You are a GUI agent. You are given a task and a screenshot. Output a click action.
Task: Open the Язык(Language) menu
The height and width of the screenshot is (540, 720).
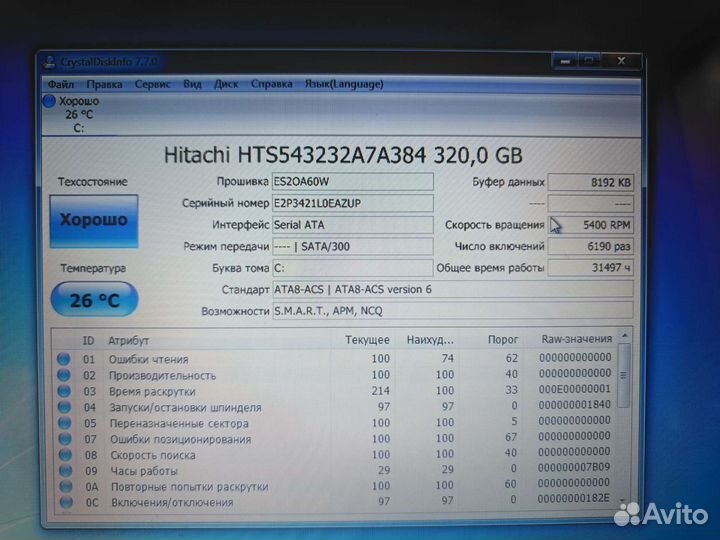point(344,84)
